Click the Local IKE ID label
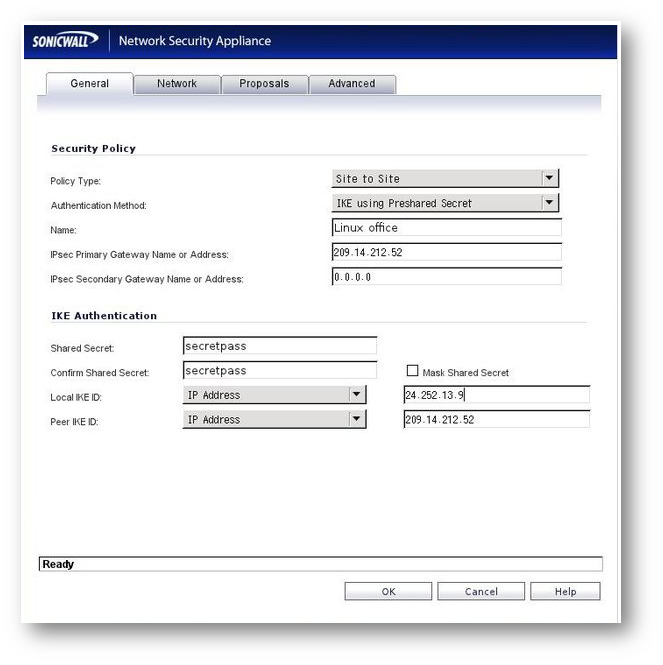 (x=76, y=397)
